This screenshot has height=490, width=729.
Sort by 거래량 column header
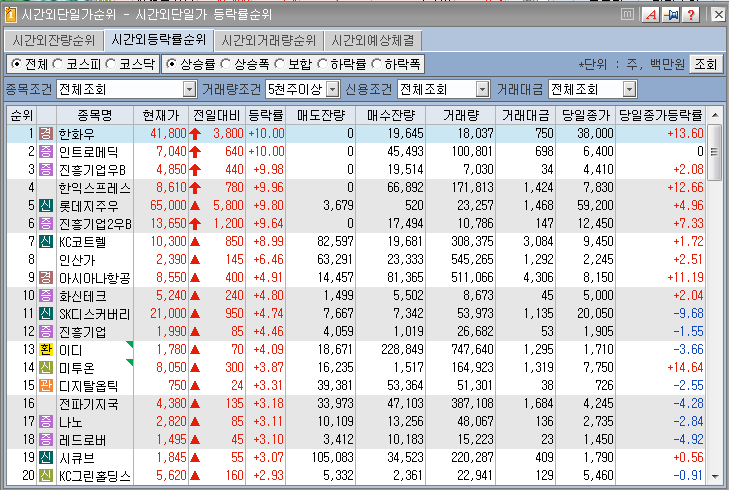(x=460, y=115)
